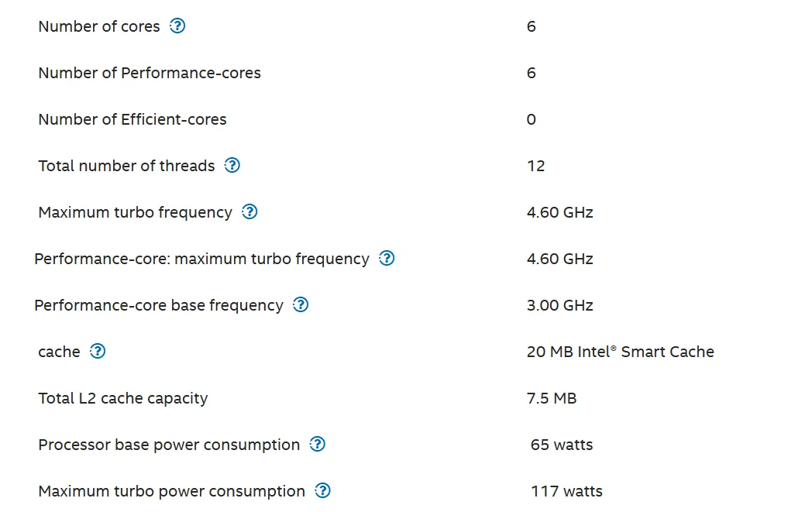Image resolution: width=812 pixels, height=512 pixels.
Task: Click help icon next to Performance-core base frequency
Action: [x=301, y=305]
